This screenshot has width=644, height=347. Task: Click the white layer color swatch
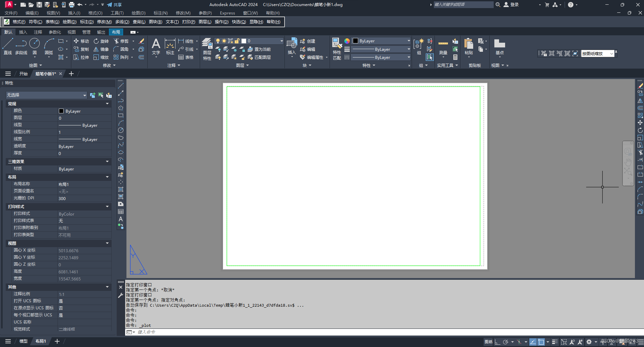[x=244, y=41]
